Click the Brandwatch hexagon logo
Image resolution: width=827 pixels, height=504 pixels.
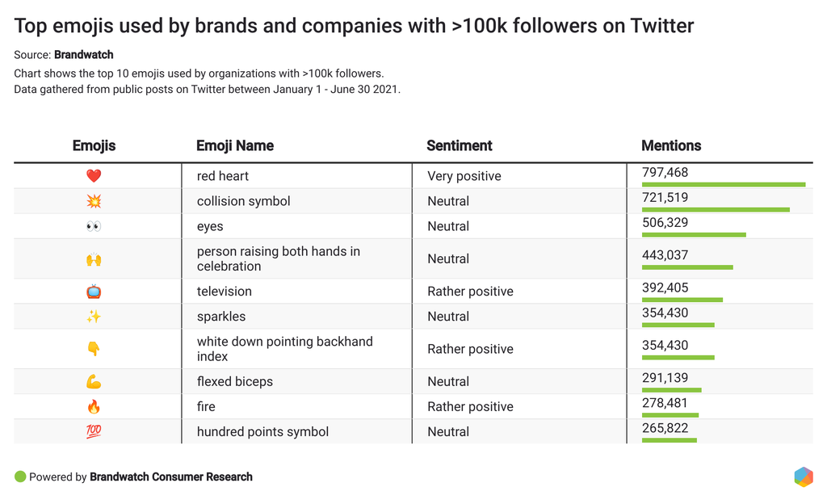(803, 477)
